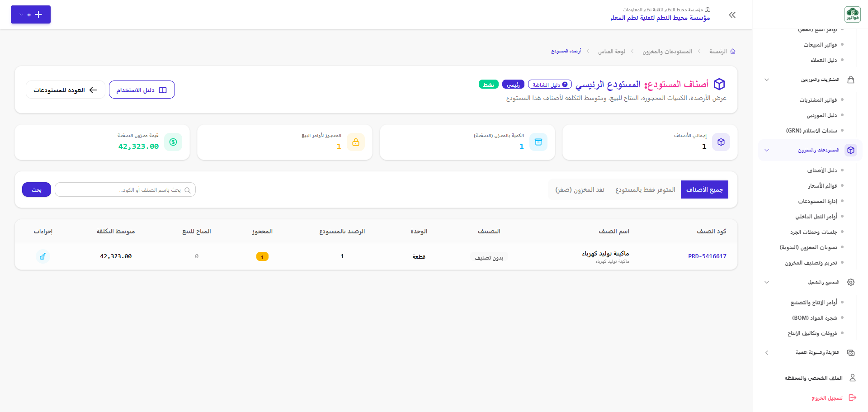Click تسجيل الخروج link
The image size is (868, 412).
[x=827, y=398]
